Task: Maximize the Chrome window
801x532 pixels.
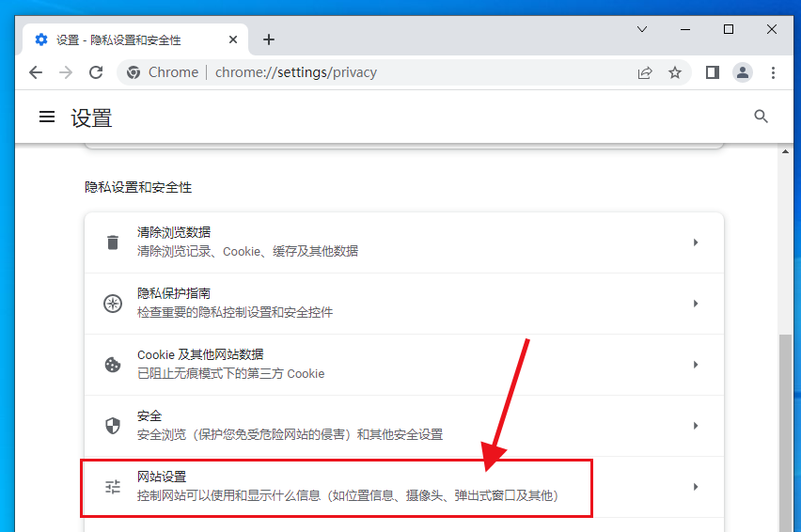Action: [729, 29]
